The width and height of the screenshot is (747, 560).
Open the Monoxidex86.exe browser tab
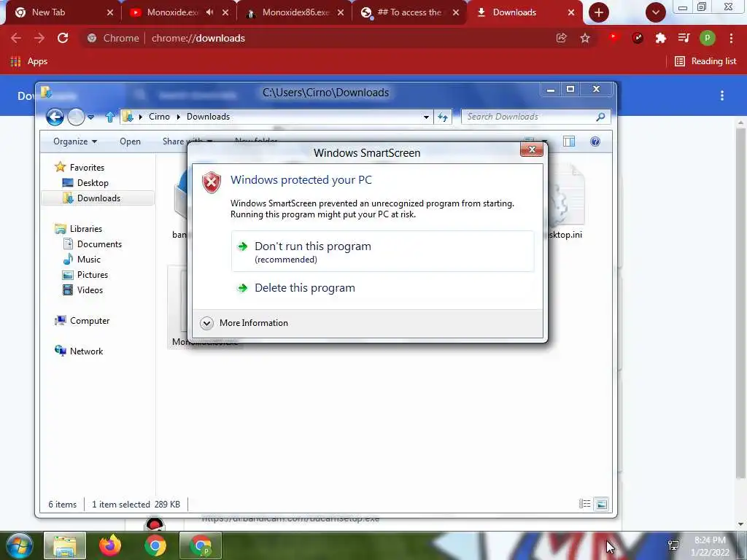click(x=296, y=12)
